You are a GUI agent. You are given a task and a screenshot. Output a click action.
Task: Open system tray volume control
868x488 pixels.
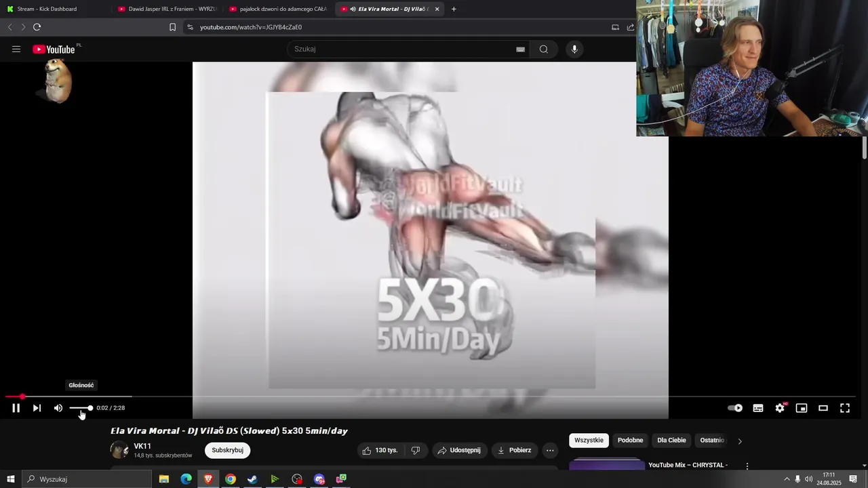pos(808,479)
